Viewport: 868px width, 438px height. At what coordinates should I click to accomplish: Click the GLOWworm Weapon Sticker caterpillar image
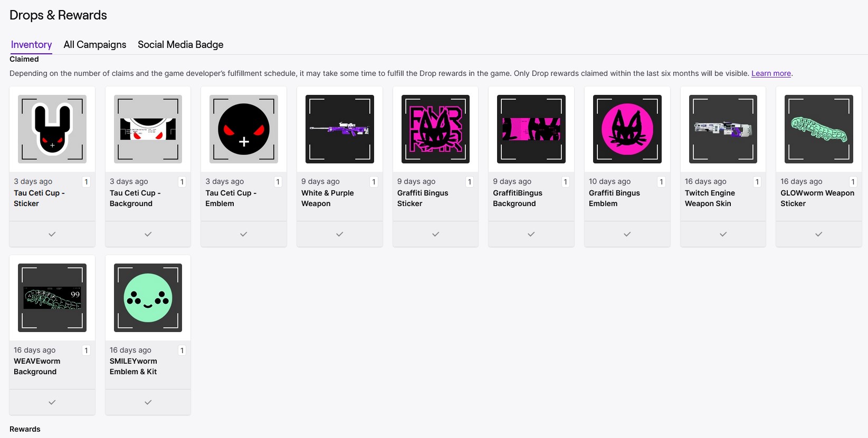[x=818, y=129]
